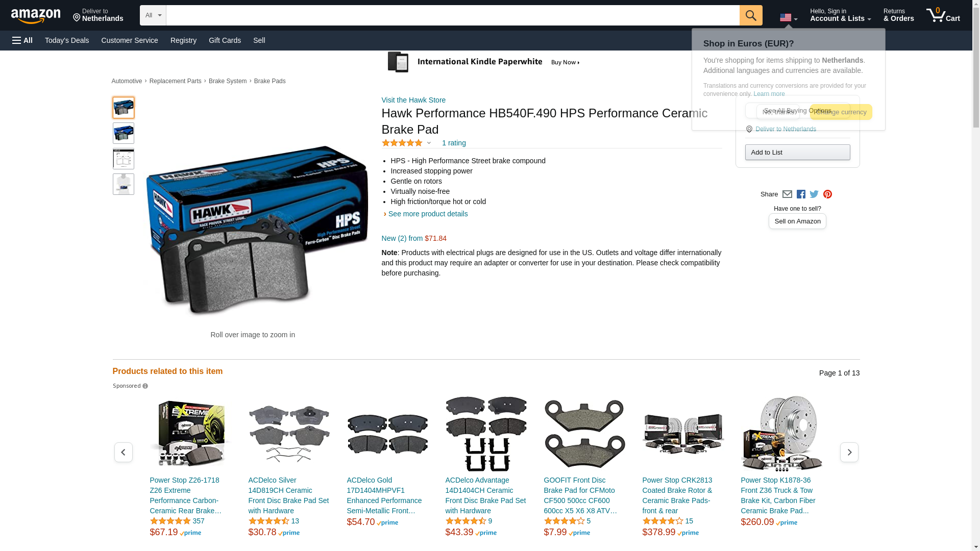The height and width of the screenshot is (551, 980).
Task: Open Today's Deals
Action: click(67, 40)
